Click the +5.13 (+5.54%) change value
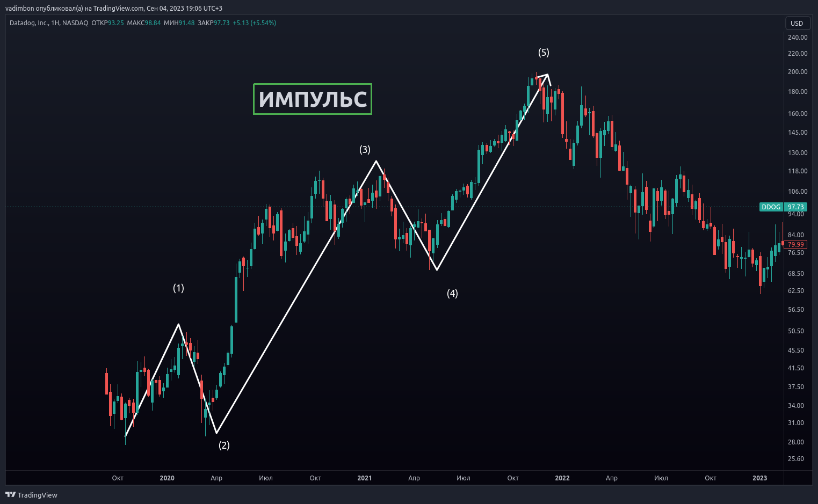Viewport: 818px width, 504px height. (254, 23)
